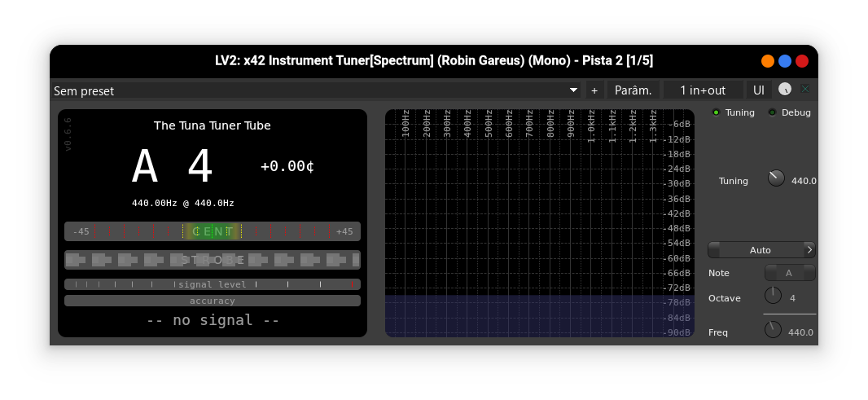Click the -6dB scale label

(679, 124)
